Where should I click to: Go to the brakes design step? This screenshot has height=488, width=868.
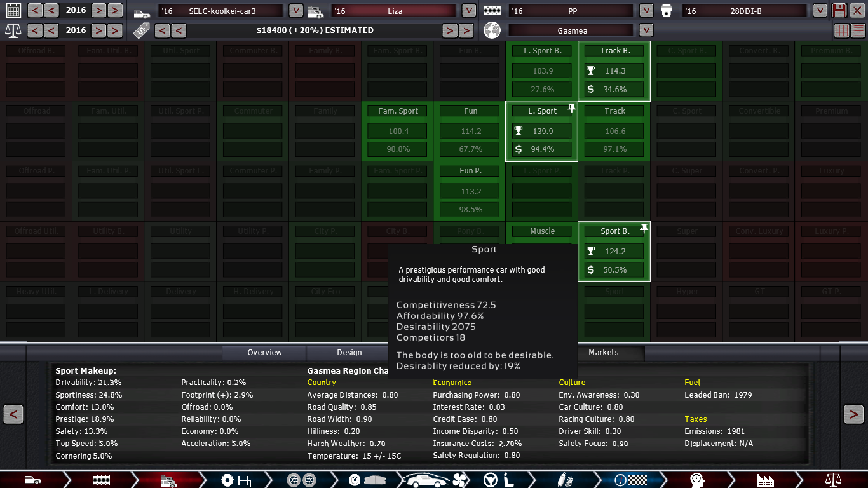[363, 480]
